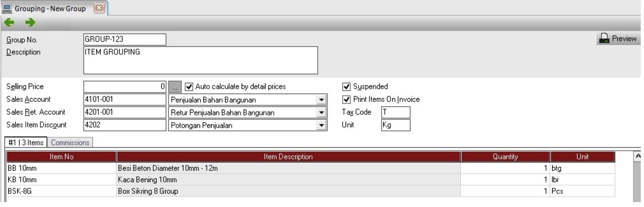The image size is (644, 207).
Task: Select item row BB 10mm
Action: click(x=62, y=168)
